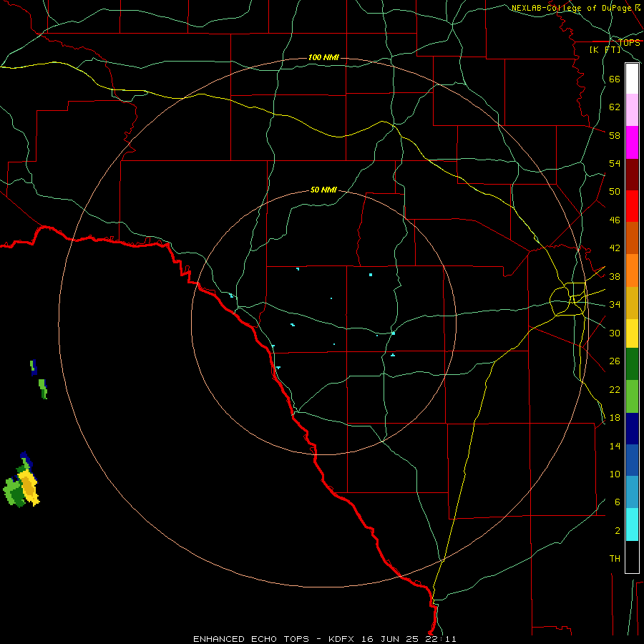Pick the bright orange swatch in the scale
Image resolution: width=644 pixels, height=644 pixels.
tap(632, 270)
